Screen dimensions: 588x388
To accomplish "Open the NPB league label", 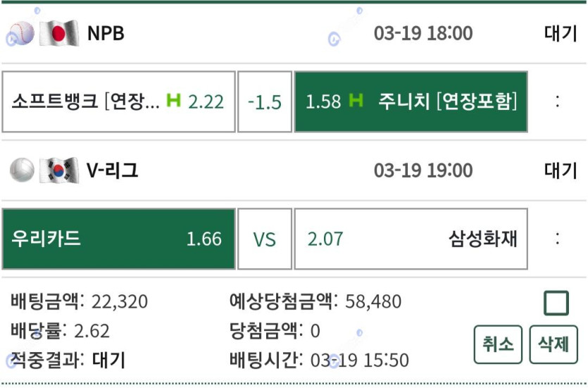I will click(x=106, y=33).
